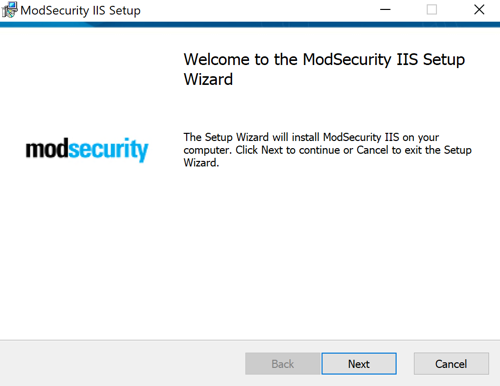Click the "Welcome to the ModSecurity IIS Setup" heading
This screenshot has width=500, height=386.
(x=324, y=60)
